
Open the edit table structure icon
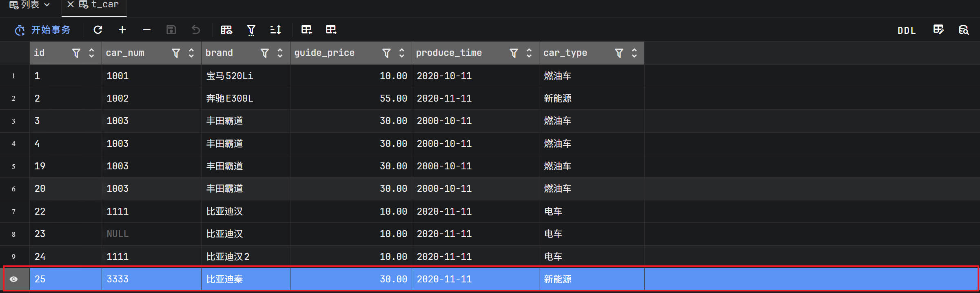(x=938, y=30)
